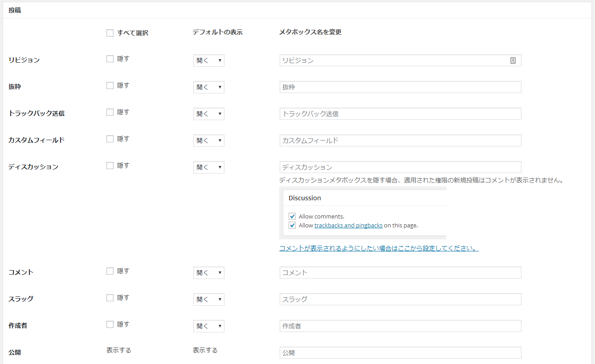Check 隠す box for 作成者
The height and width of the screenshot is (364, 595).
[110, 324]
